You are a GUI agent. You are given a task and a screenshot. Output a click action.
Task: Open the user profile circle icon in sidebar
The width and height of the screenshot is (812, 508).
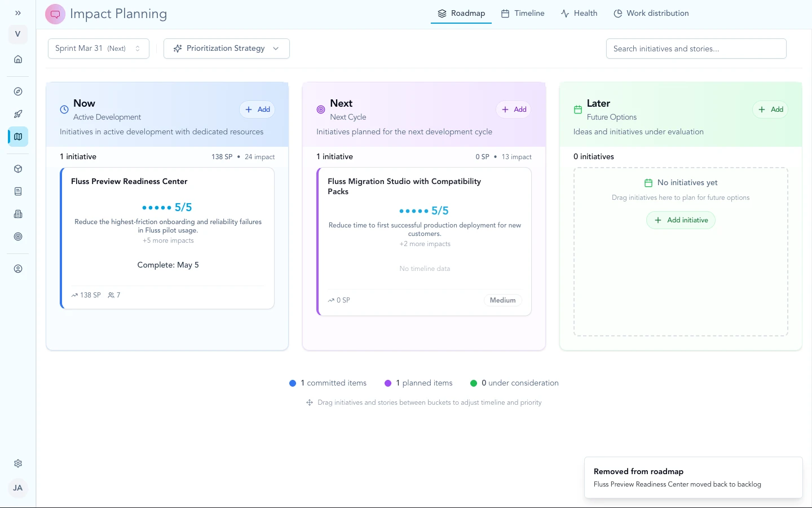[x=18, y=269]
